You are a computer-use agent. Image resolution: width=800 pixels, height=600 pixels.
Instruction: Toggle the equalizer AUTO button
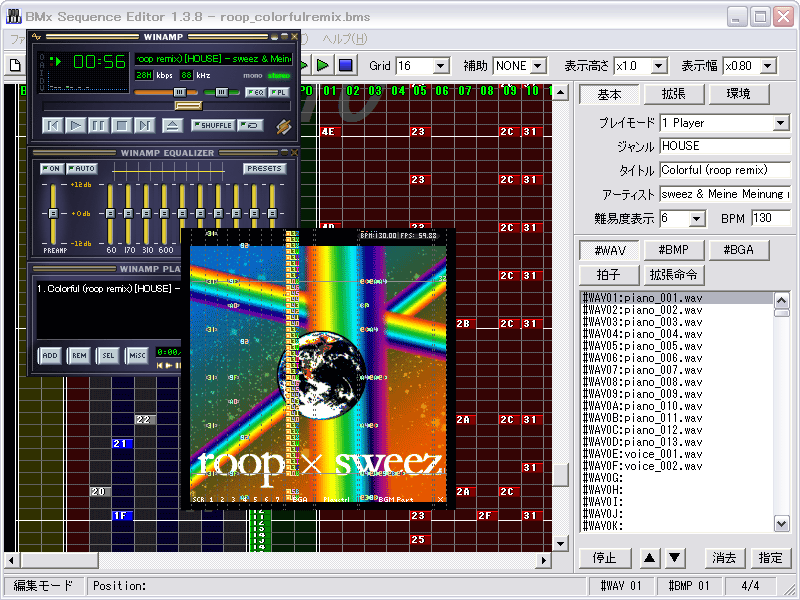(82, 169)
